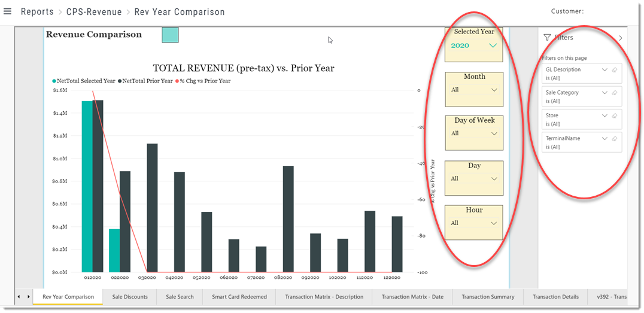Clear the GL Description filter with eraser

click(x=615, y=70)
